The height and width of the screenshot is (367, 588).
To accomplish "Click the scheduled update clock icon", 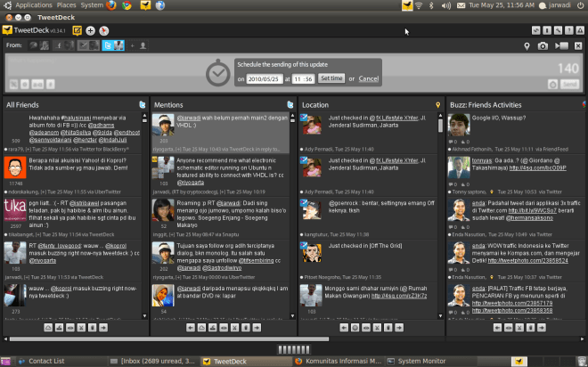I will click(552, 85).
